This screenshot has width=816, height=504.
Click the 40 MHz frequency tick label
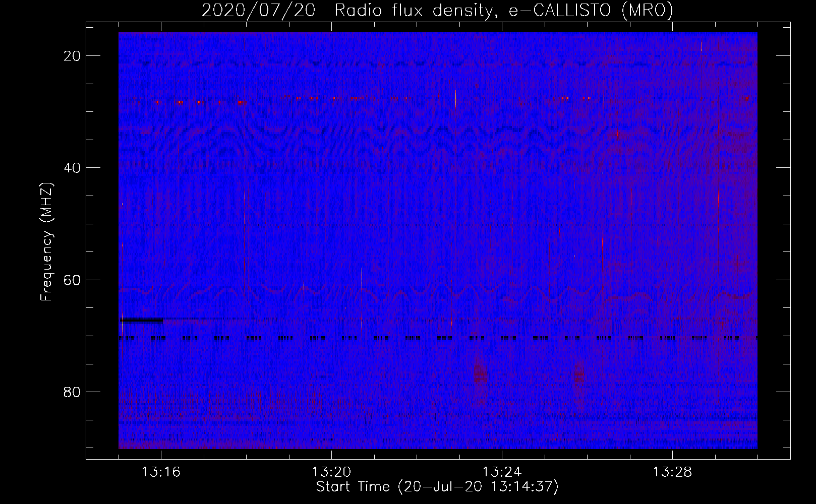point(72,168)
